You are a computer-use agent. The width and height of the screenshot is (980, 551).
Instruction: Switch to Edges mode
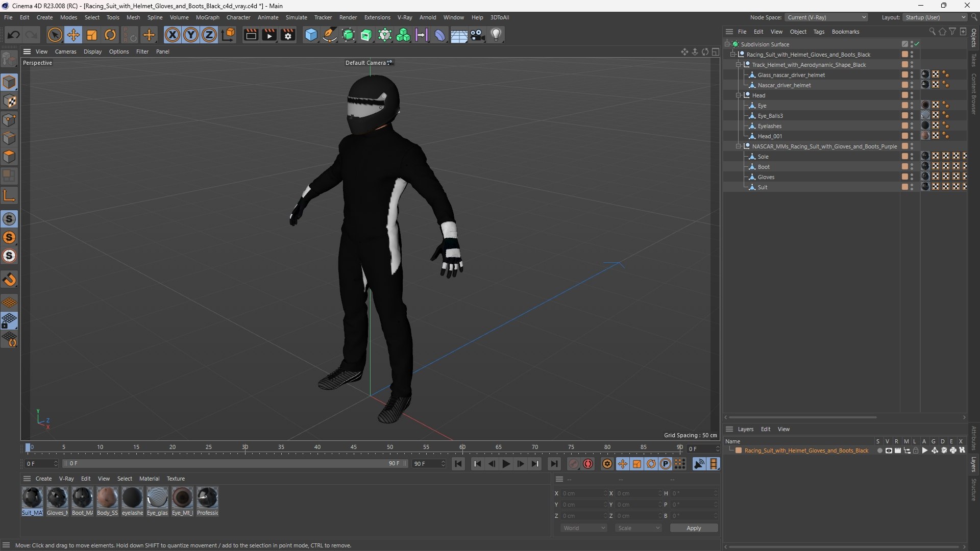tap(9, 138)
